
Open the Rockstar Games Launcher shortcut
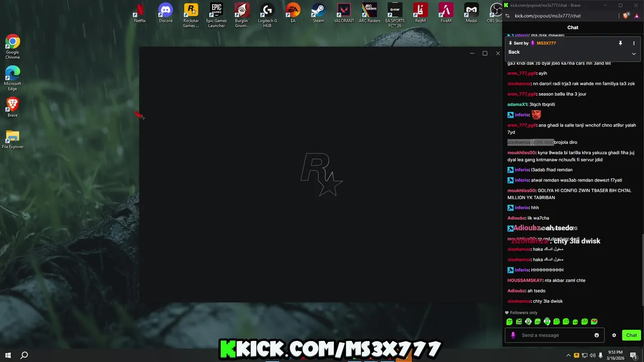coord(191,16)
